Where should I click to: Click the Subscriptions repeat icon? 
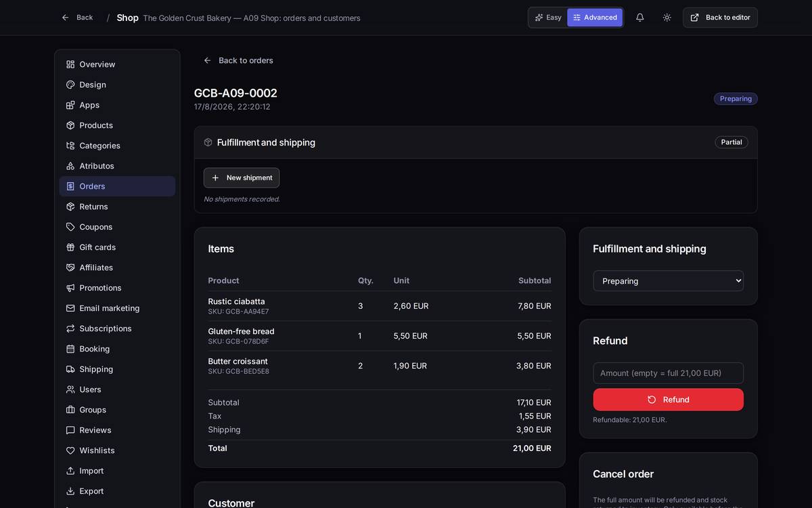coord(70,329)
